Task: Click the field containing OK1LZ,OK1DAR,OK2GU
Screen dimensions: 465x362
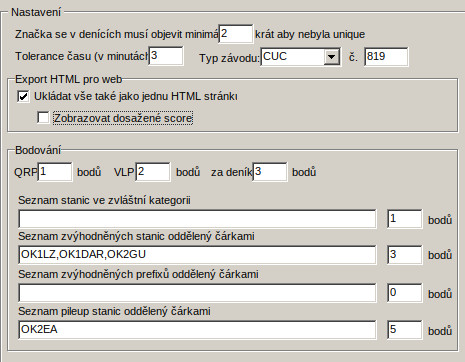Action: (197, 255)
